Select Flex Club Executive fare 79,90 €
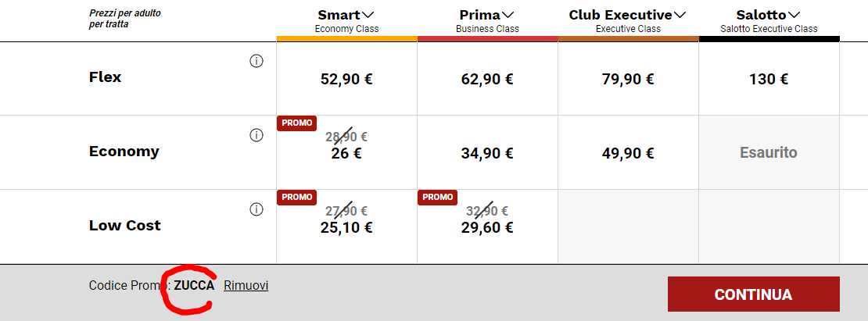 (628, 79)
